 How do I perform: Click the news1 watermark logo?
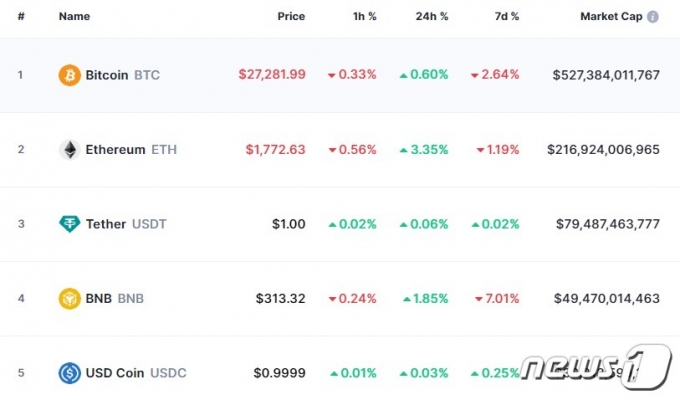click(596, 367)
